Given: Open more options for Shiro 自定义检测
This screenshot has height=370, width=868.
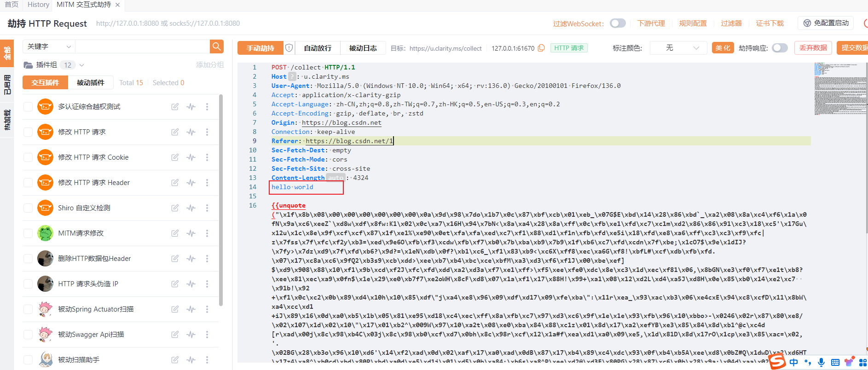Looking at the screenshot, I should click(207, 208).
